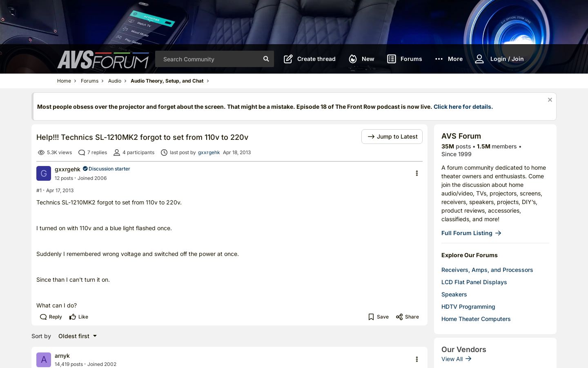Viewport: 588px width, 368px height.
Task: Click the thread title heading
Action: [142, 137]
